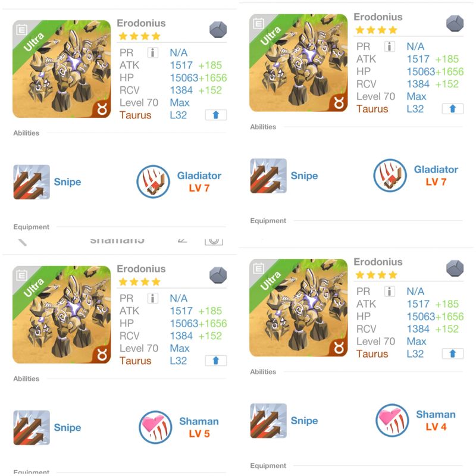Tap the Snipe icon in the top-left card
The width and height of the screenshot is (476, 476).
[32, 182]
